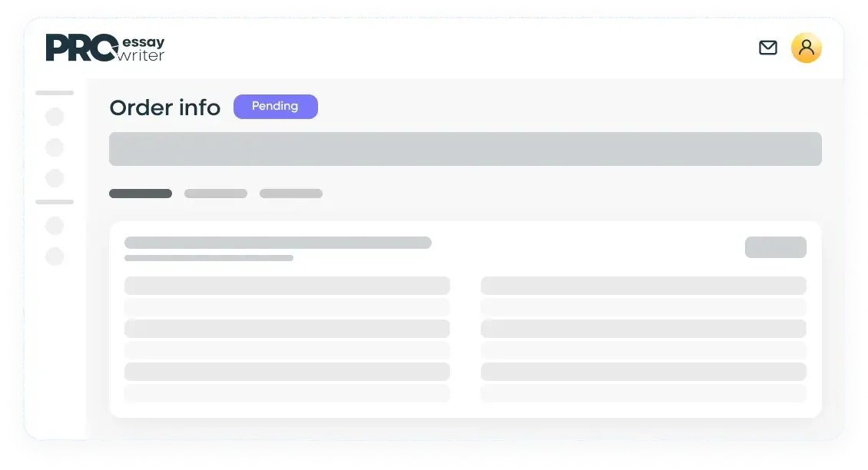The image size is (868, 470).
Task: Click the wide gray banner below Order info
Action: (x=465, y=149)
